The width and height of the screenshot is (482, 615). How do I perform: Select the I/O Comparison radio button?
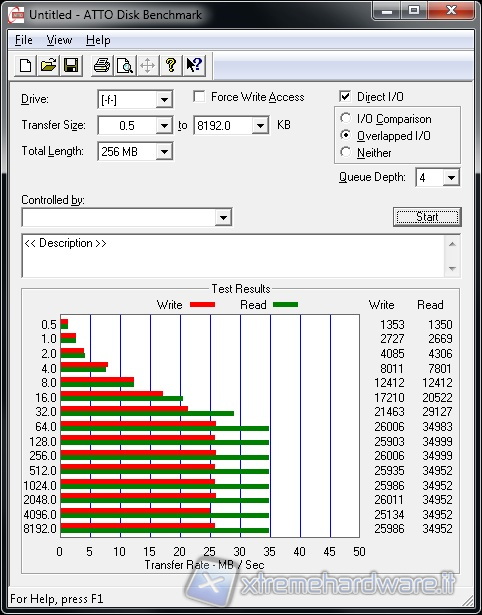point(346,118)
